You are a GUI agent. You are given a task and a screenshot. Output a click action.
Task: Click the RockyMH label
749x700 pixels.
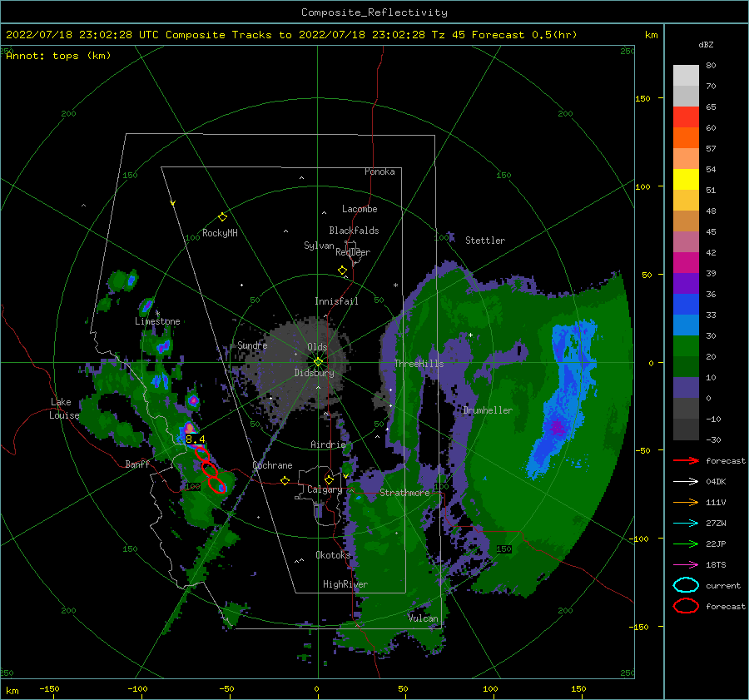[220, 233]
